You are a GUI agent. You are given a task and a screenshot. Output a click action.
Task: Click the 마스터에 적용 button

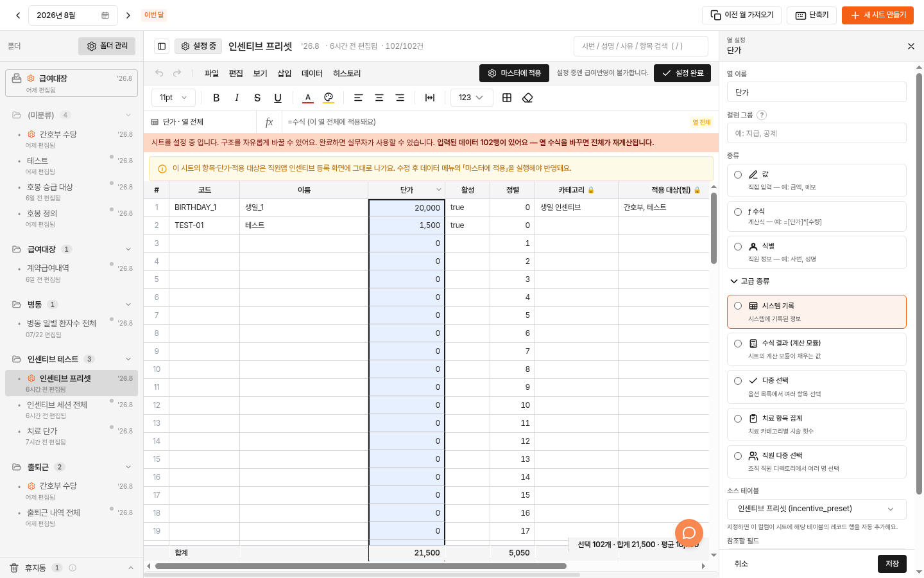coord(515,73)
